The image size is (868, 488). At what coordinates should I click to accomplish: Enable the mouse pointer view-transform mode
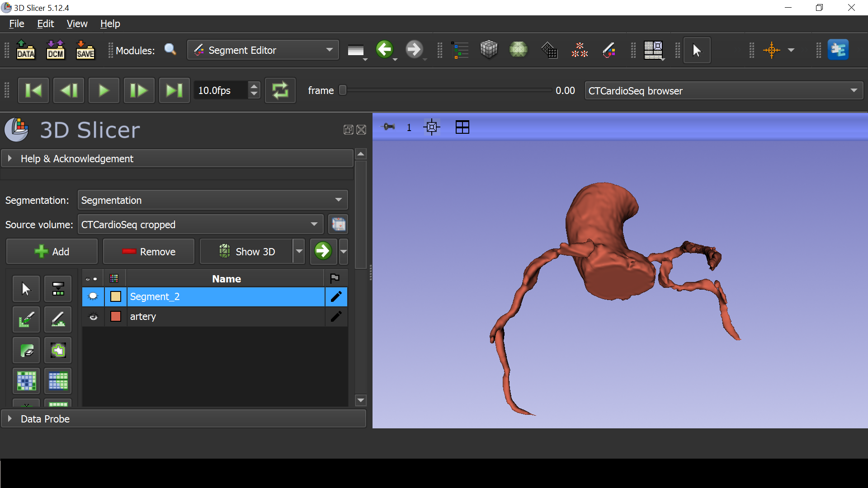point(697,50)
